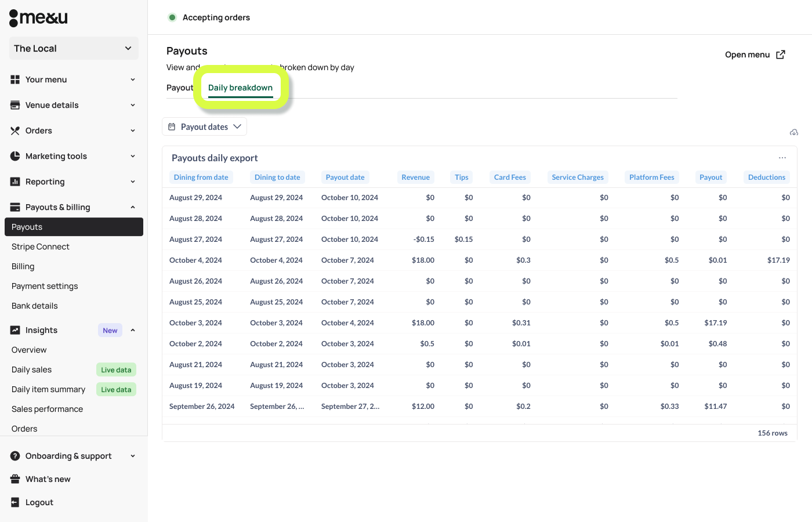Image resolution: width=812 pixels, height=522 pixels.
Task: Click the Payout date column header
Action: [x=345, y=177]
